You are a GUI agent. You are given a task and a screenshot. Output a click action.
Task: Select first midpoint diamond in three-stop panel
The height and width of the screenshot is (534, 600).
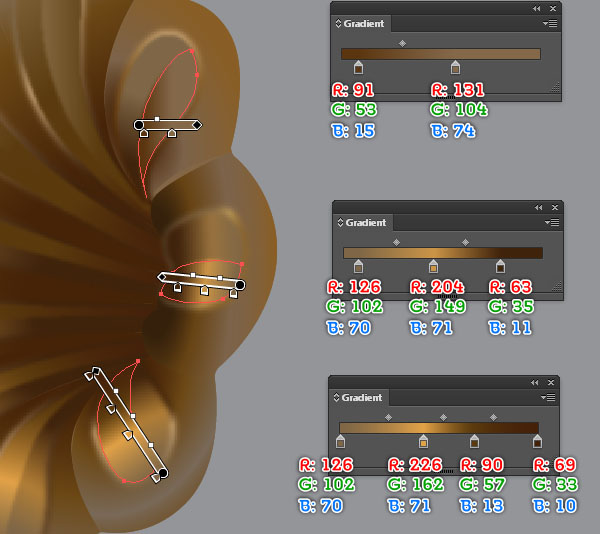(396, 242)
